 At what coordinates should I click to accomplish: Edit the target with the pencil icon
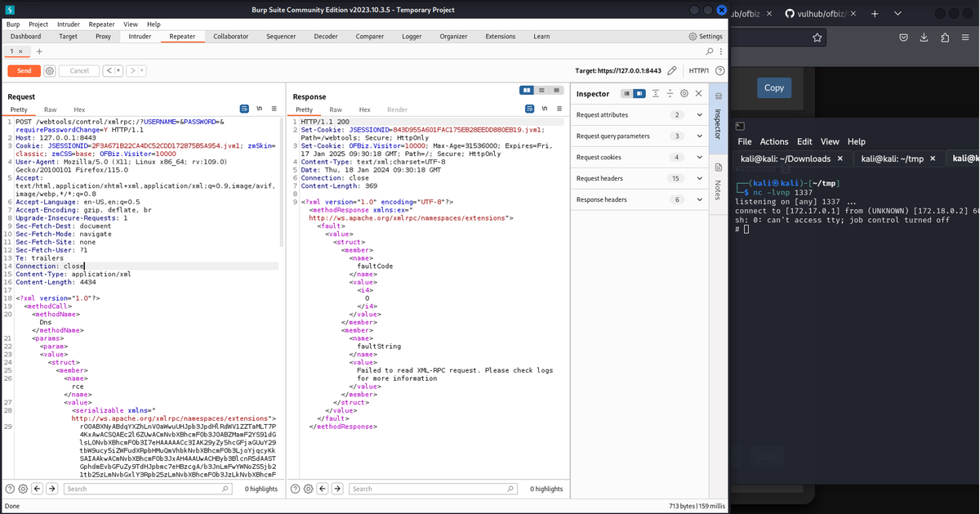pyautogui.click(x=671, y=71)
